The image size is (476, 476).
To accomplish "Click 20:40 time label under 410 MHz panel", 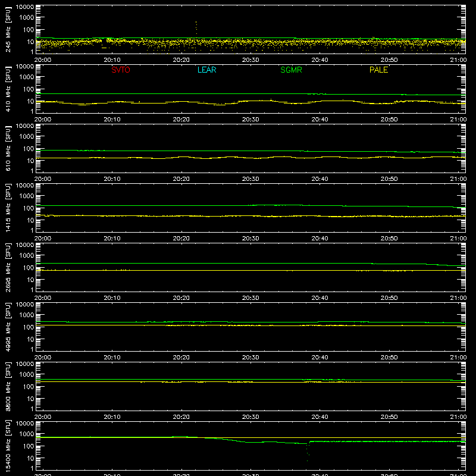I will (x=320, y=120).
